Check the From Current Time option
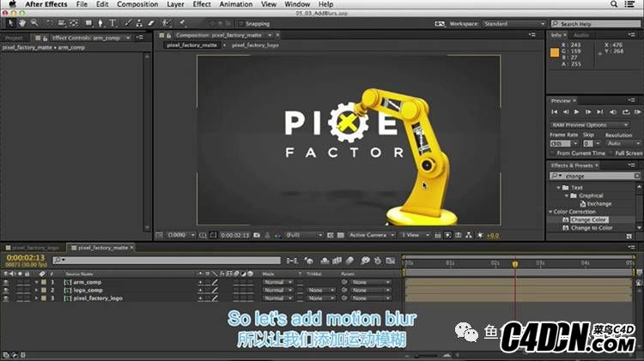Screen dimensions: 644x361 tap(553, 153)
